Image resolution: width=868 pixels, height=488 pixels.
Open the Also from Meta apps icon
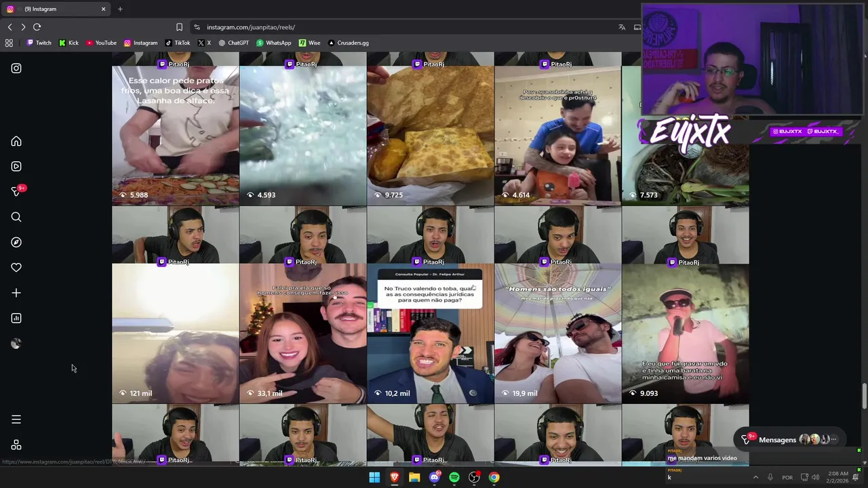tap(16, 445)
